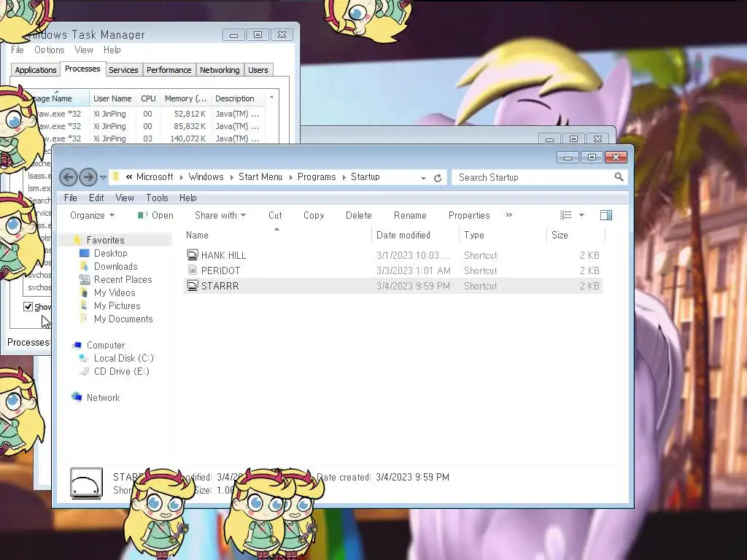Viewport: 747px width, 560px height.
Task: Click the STARRR file name
Action: pyautogui.click(x=220, y=286)
